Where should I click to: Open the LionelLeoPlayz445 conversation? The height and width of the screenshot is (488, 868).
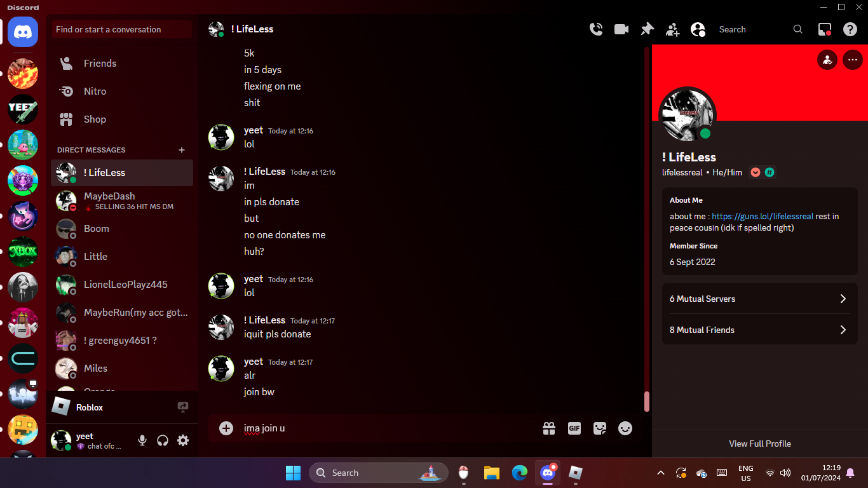122,285
